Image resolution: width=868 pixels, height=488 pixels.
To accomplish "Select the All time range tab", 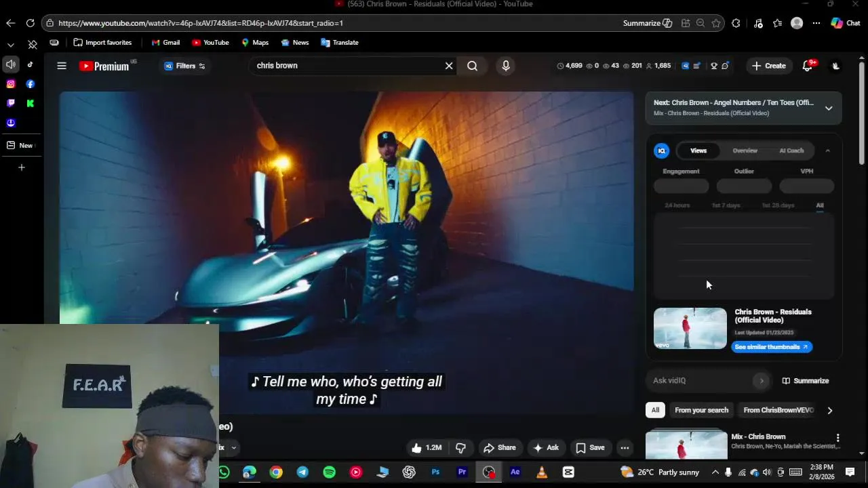I will (820, 205).
